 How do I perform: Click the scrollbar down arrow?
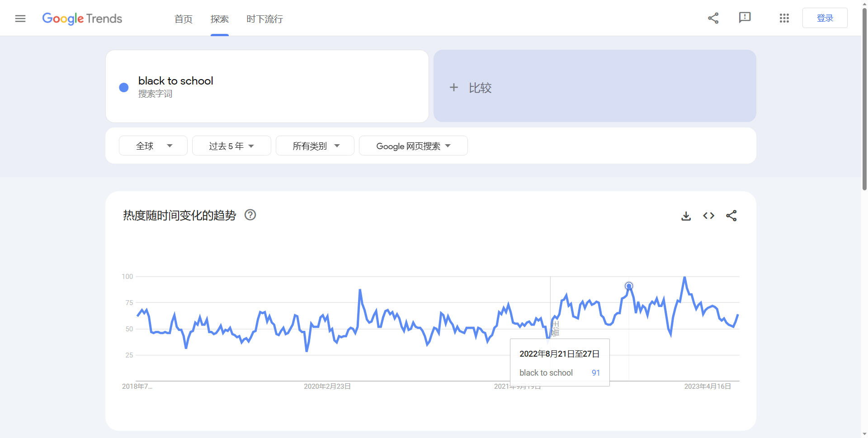coord(864,434)
